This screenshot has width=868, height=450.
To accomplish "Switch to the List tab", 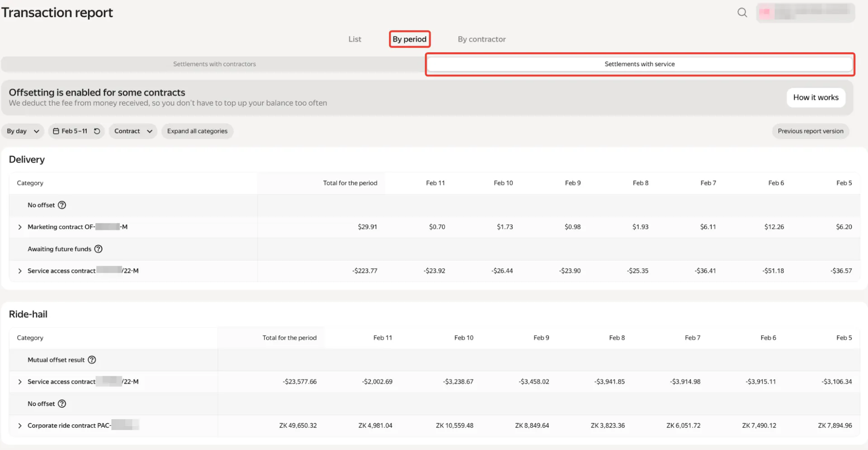I will [355, 39].
